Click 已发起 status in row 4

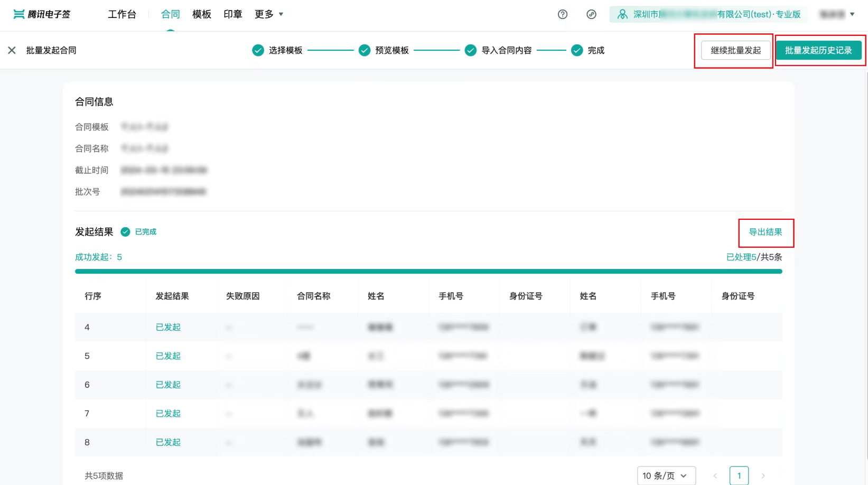click(x=168, y=328)
